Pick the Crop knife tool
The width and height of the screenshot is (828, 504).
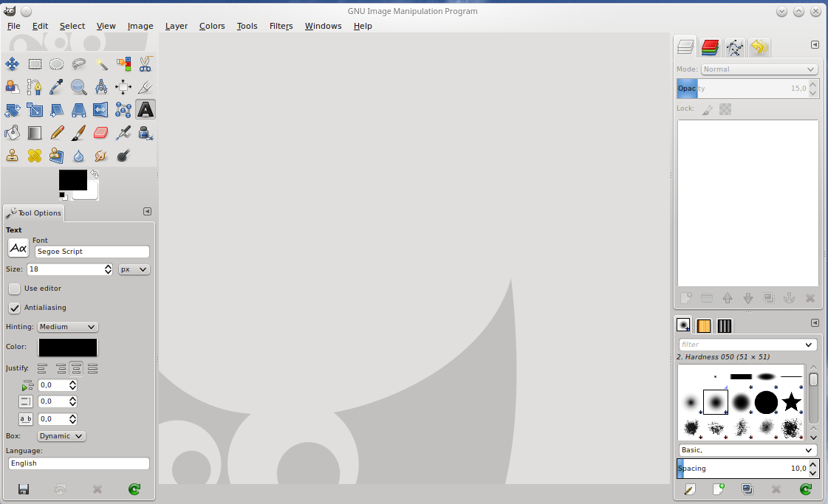[x=146, y=87]
